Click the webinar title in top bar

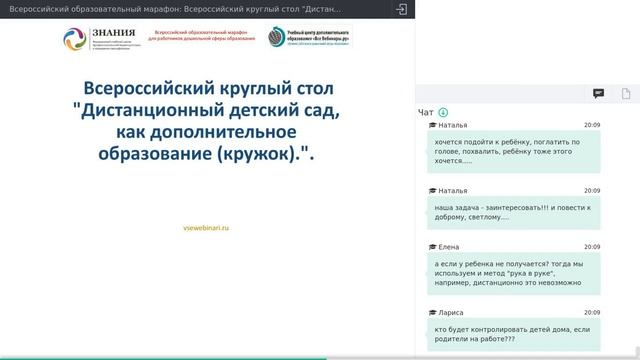(176, 9)
